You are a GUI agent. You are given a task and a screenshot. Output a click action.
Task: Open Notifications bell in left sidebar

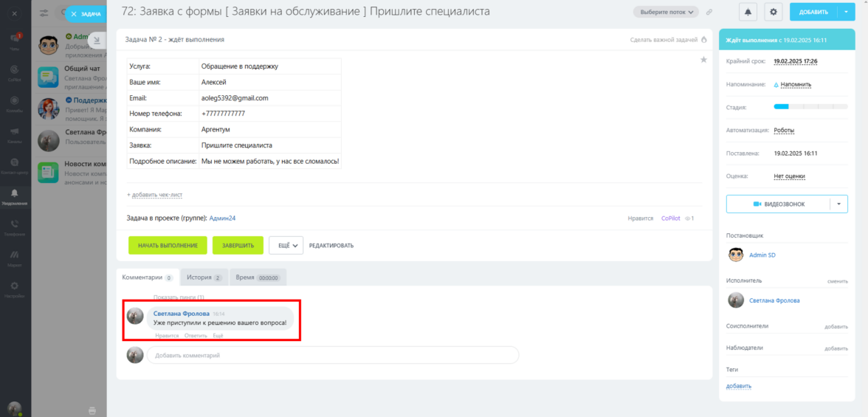[15, 196]
